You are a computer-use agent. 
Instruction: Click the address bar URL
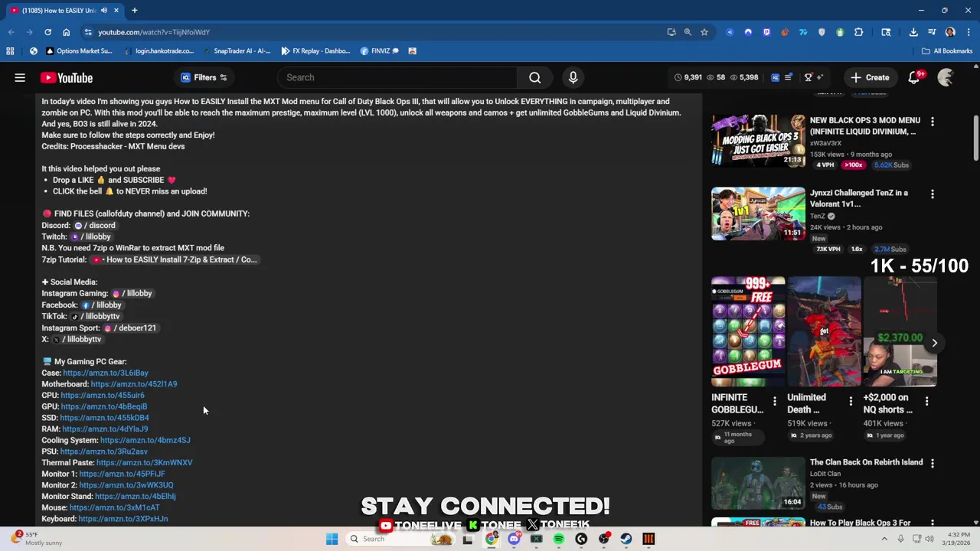154,32
